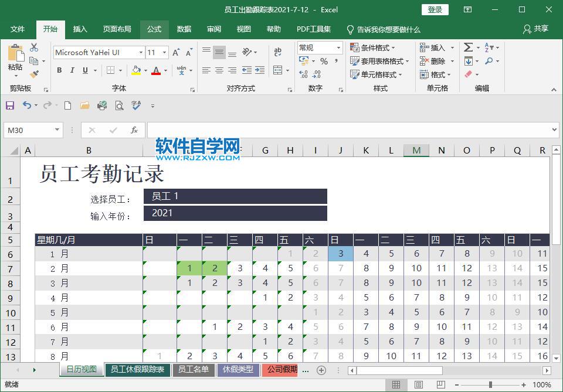Save the workbook using the floppy disk icon
The width and height of the screenshot is (563, 392).
10,105
